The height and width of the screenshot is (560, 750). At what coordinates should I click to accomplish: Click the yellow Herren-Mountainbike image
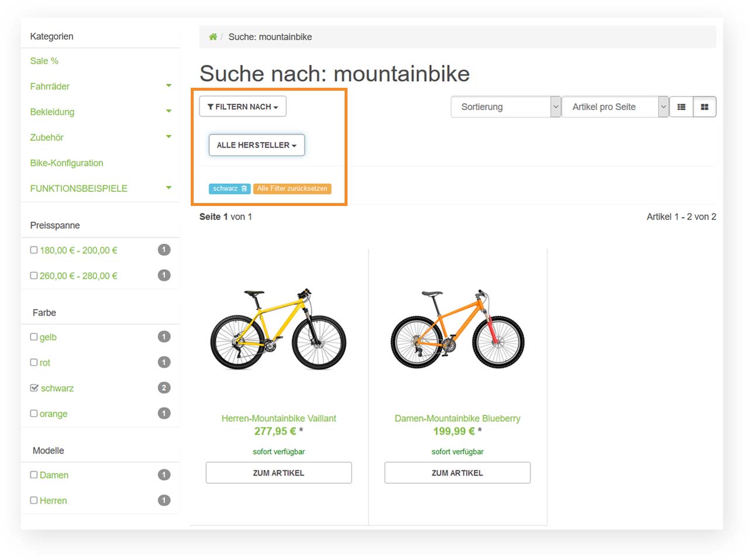(278, 329)
